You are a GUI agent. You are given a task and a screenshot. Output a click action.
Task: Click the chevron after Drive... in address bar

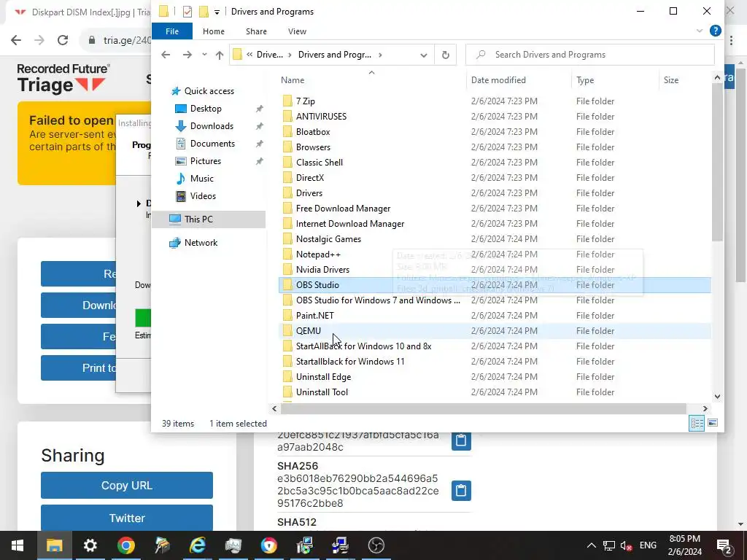tap(290, 55)
